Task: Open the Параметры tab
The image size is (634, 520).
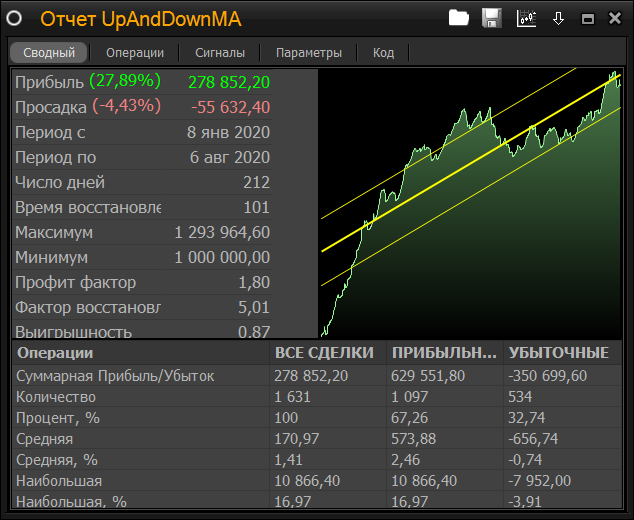Action: click(x=309, y=53)
